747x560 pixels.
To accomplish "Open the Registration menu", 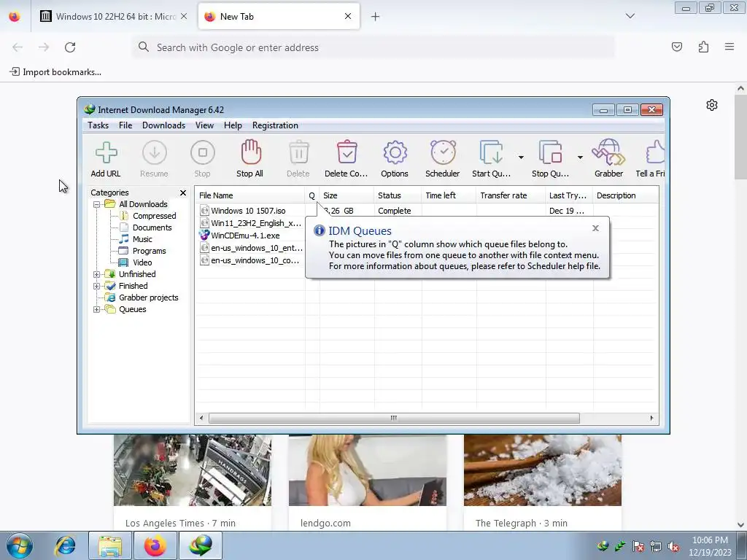I will click(275, 125).
